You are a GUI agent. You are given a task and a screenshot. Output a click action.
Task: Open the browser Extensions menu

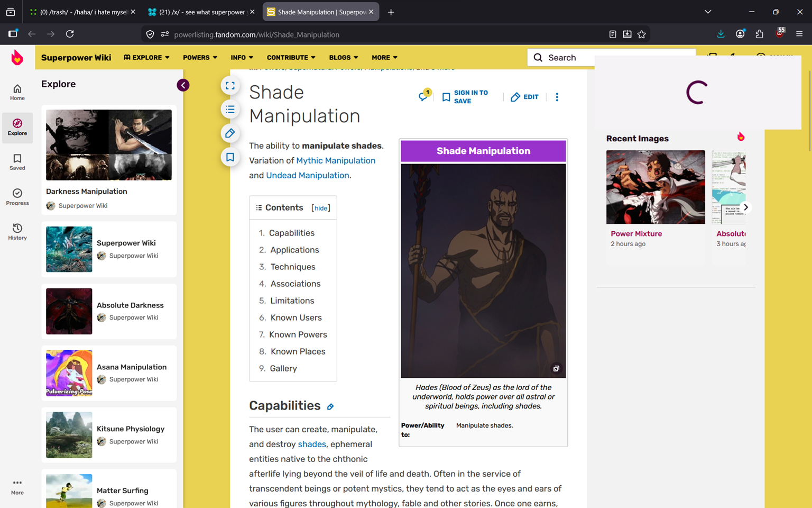click(x=760, y=34)
